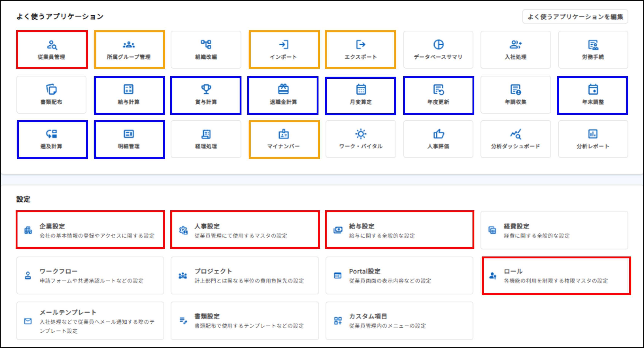The height and width of the screenshot is (348, 644).
Task: Open 所属グループ管理 app tile
Action: click(x=129, y=49)
